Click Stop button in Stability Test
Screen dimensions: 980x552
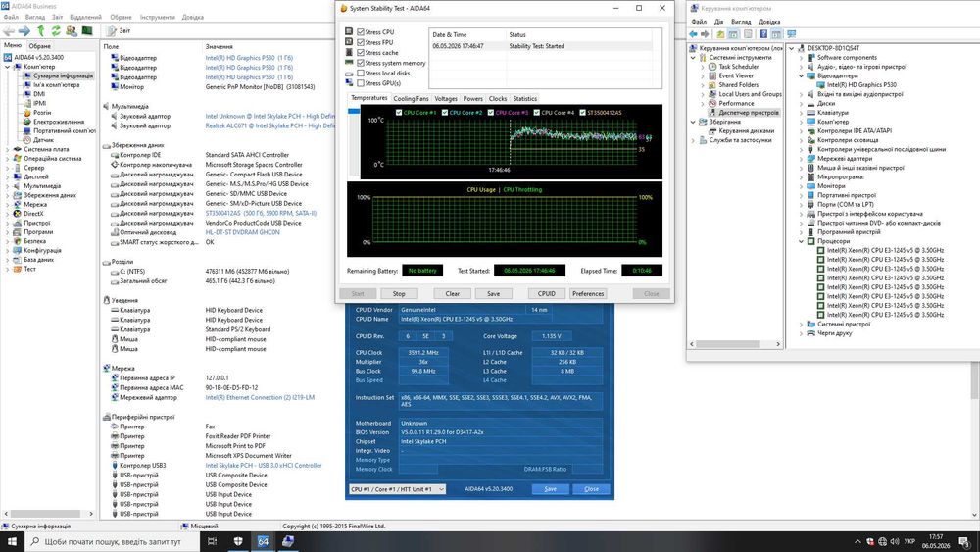click(x=399, y=294)
